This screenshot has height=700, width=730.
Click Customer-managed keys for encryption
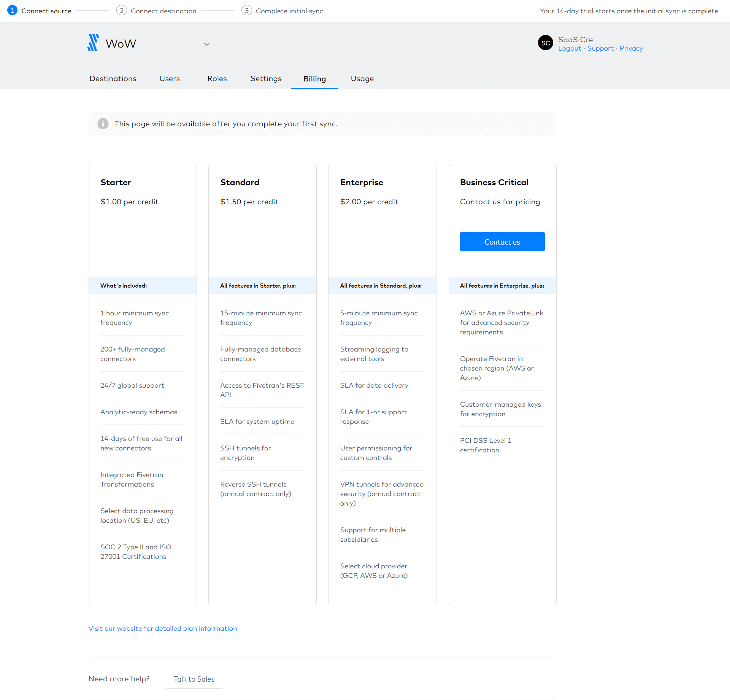(500, 409)
